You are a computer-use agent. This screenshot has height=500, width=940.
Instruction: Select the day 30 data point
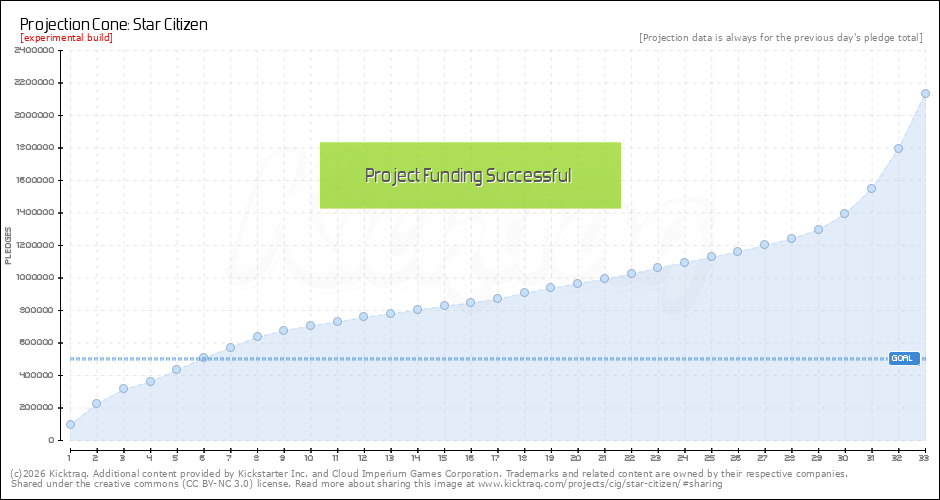click(x=844, y=213)
